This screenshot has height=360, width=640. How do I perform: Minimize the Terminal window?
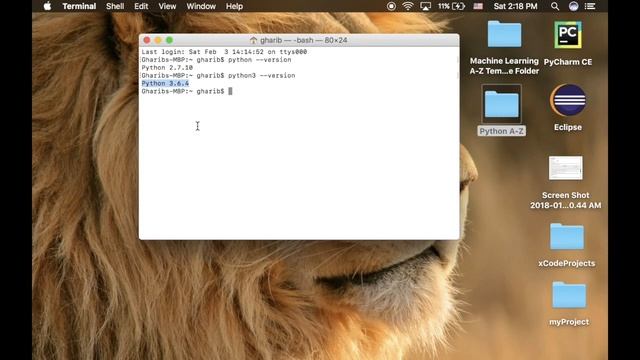[158, 40]
